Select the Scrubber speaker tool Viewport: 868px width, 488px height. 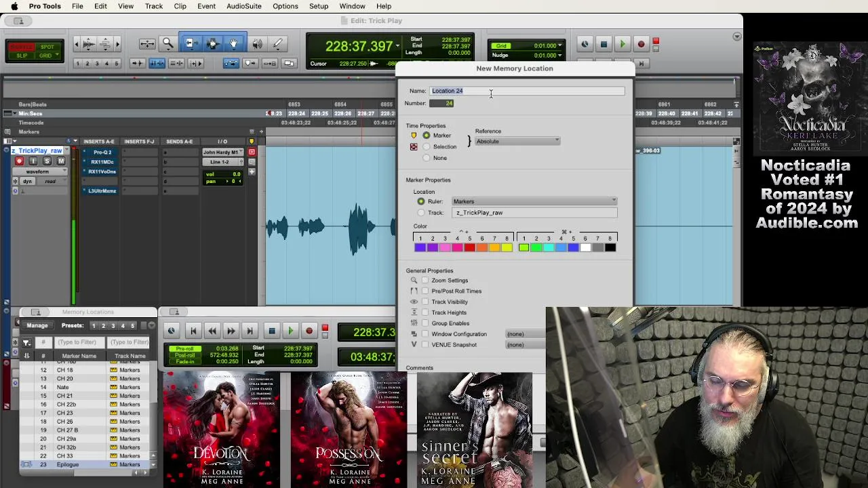[x=258, y=44]
